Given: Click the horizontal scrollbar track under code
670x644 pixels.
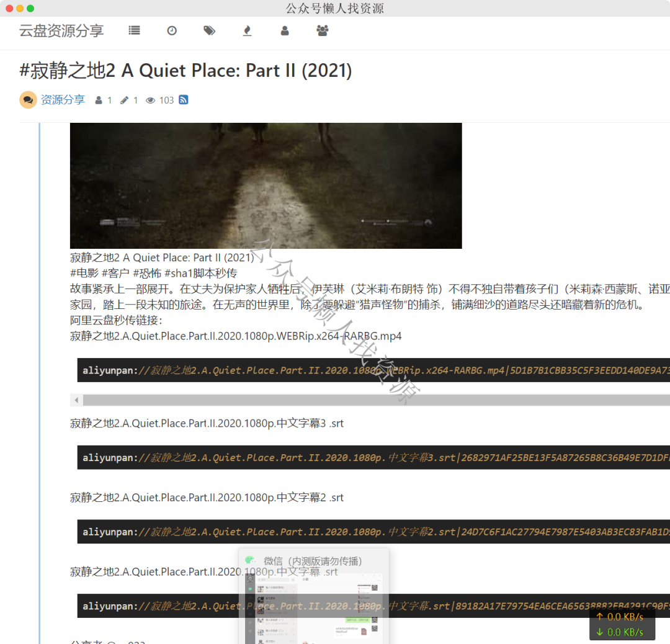Looking at the screenshot, I should (x=376, y=400).
